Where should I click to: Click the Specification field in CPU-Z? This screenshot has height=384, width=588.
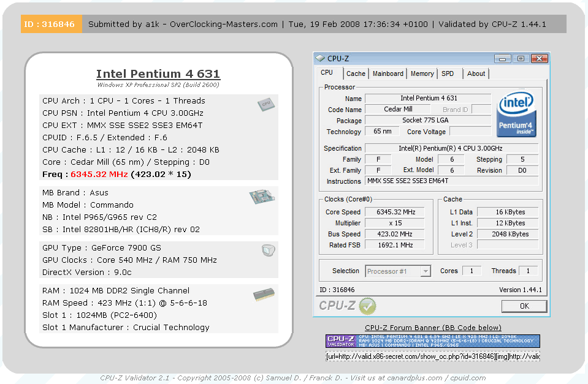451,148
